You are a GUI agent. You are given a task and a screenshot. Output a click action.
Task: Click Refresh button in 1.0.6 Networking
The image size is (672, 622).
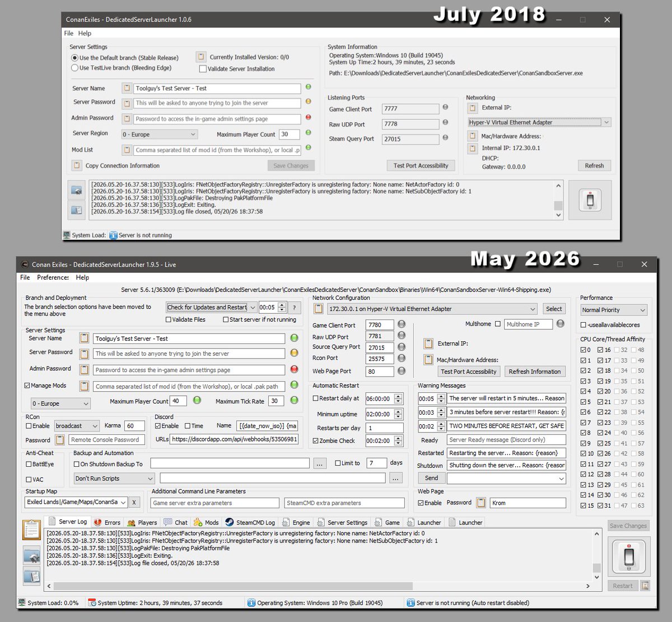click(594, 165)
